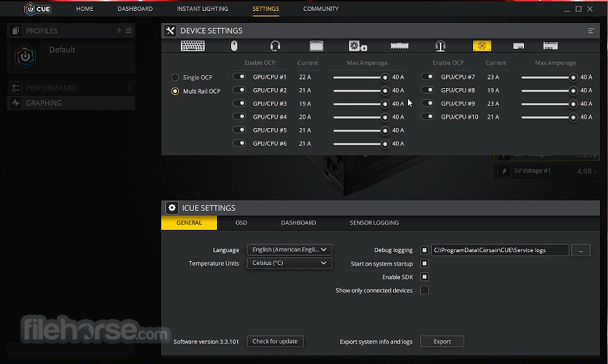Switch to the iCUE Settings Dashboard tab
The width and height of the screenshot is (608, 364).
point(298,222)
